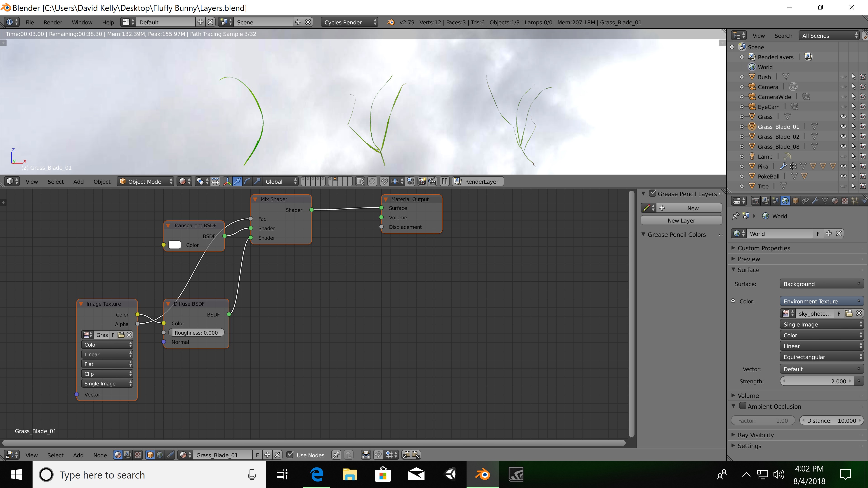Select the Object Mode dropdown
Screen dimensions: 868x488
pos(146,181)
